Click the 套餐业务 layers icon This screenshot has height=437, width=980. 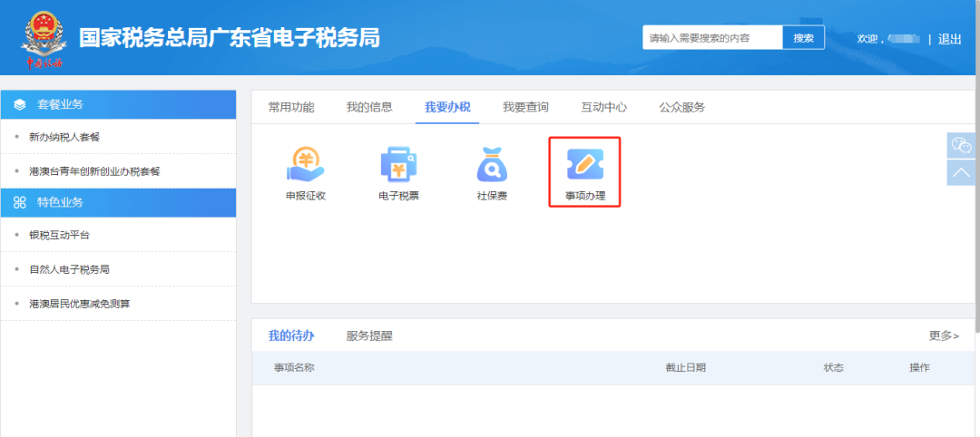click(x=19, y=104)
